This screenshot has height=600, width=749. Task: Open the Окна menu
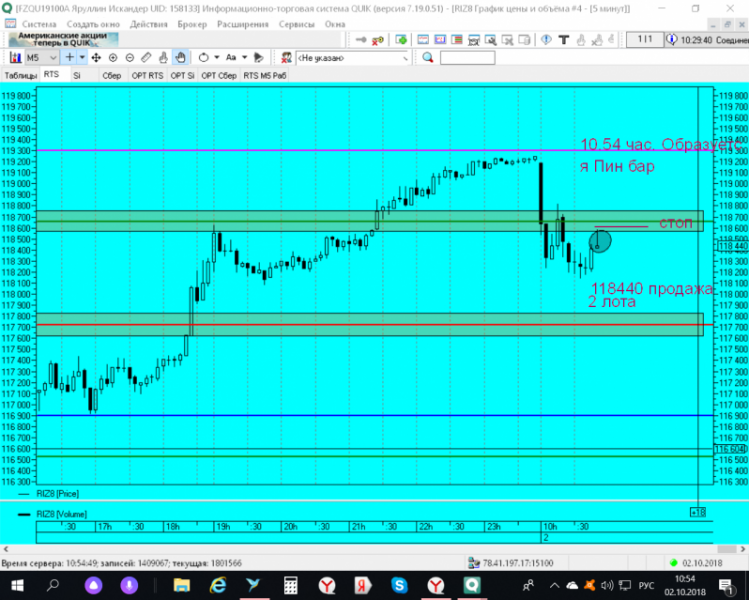click(335, 24)
